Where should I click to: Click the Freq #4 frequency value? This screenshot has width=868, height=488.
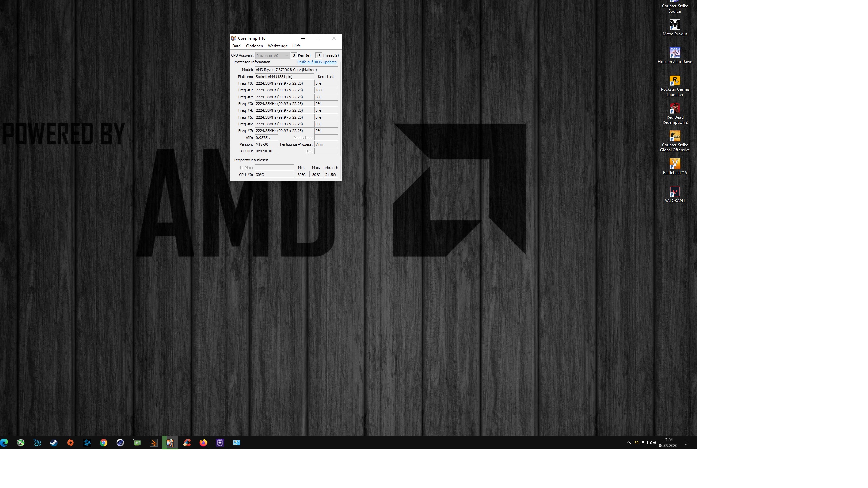284,110
